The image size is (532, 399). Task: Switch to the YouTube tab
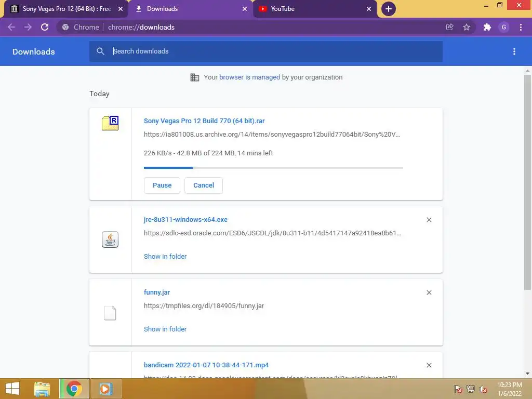tap(315, 9)
